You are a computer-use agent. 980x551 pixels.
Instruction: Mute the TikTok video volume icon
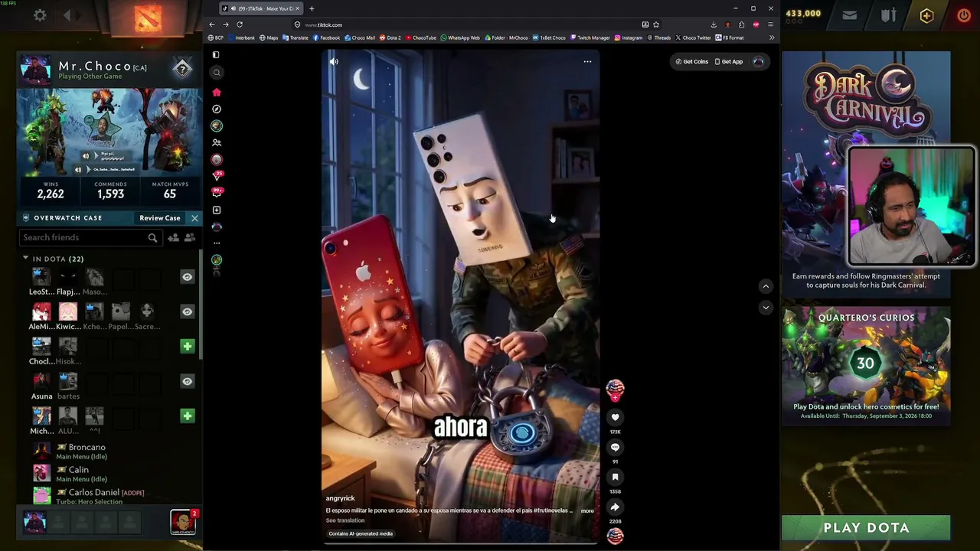click(334, 61)
